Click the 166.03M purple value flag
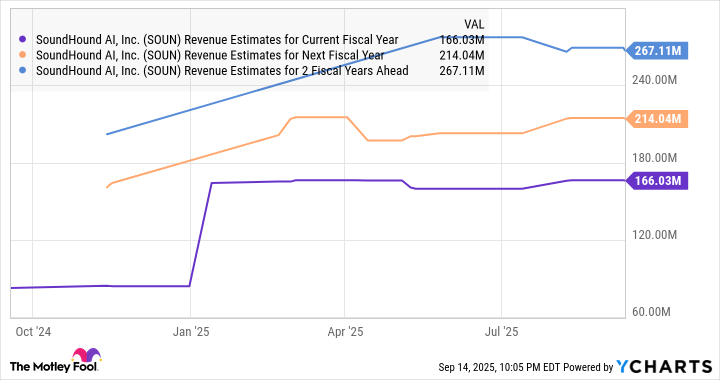The image size is (720, 380). pos(657,180)
